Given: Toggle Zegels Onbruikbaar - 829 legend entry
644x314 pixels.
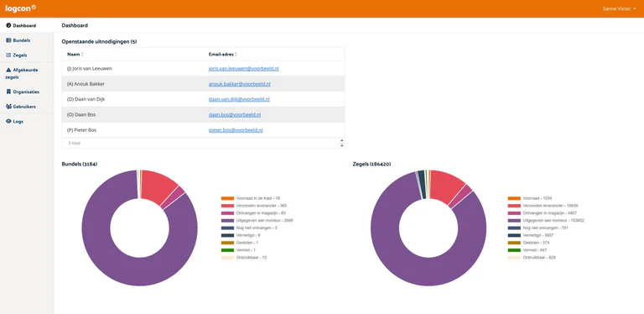Looking at the screenshot, I should [x=532, y=257].
